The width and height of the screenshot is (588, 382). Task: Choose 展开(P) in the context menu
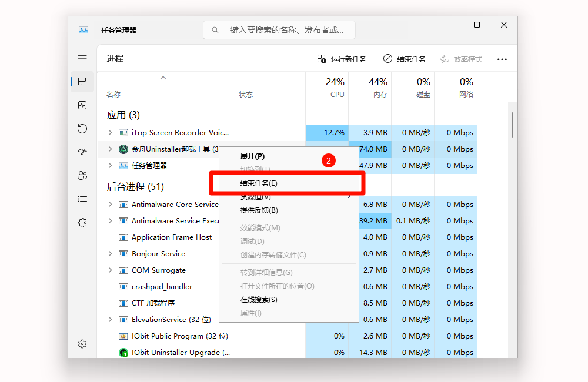click(x=288, y=156)
